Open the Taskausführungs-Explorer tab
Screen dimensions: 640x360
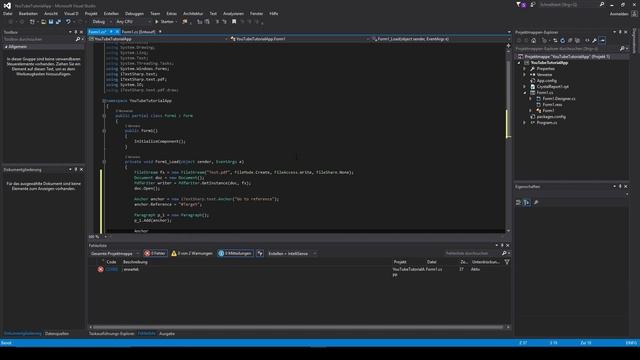tap(112, 333)
